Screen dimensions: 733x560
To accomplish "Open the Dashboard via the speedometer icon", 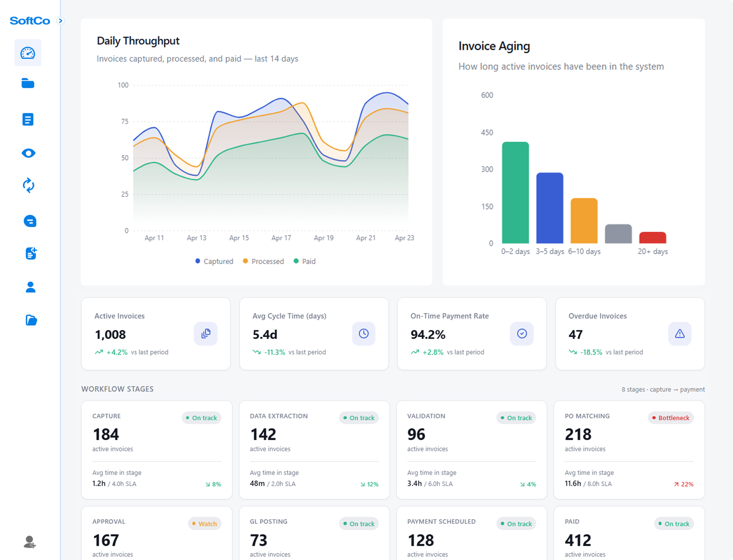I will (x=28, y=52).
